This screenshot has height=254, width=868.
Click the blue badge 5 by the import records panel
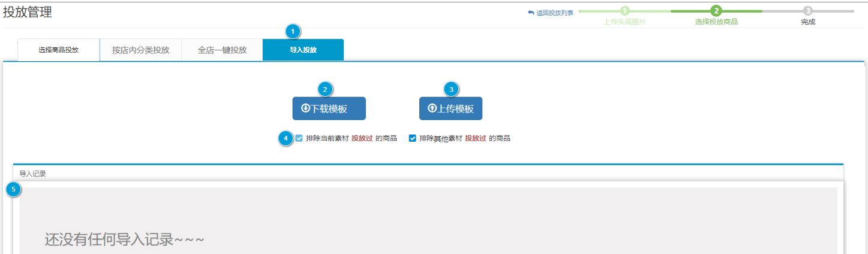pyautogui.click(x=13, y=190)
